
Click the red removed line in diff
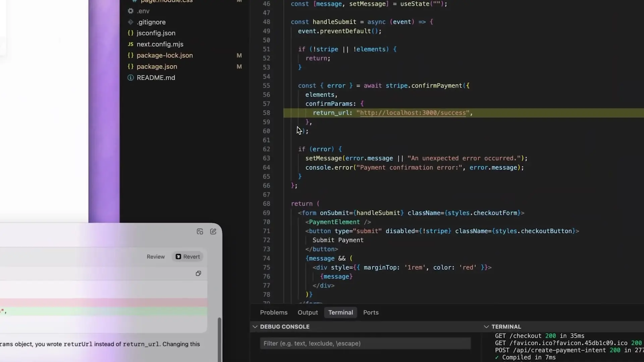click(x=104, y=303)
